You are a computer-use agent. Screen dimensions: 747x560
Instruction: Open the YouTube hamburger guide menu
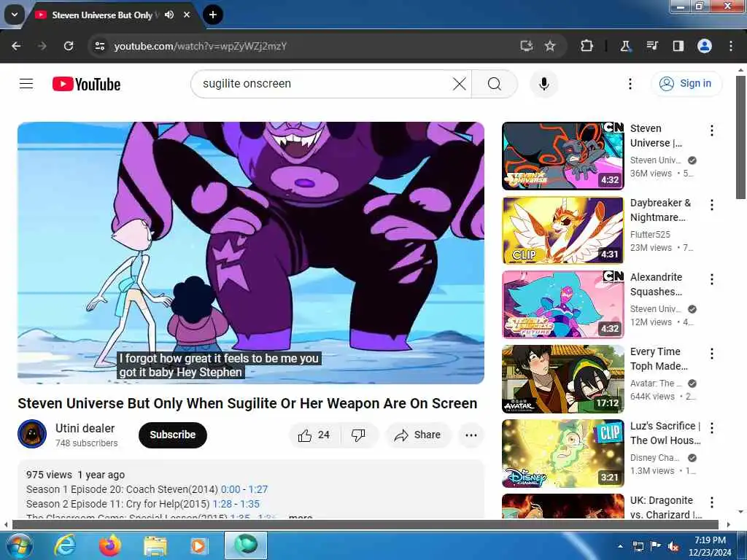point(26,84)
